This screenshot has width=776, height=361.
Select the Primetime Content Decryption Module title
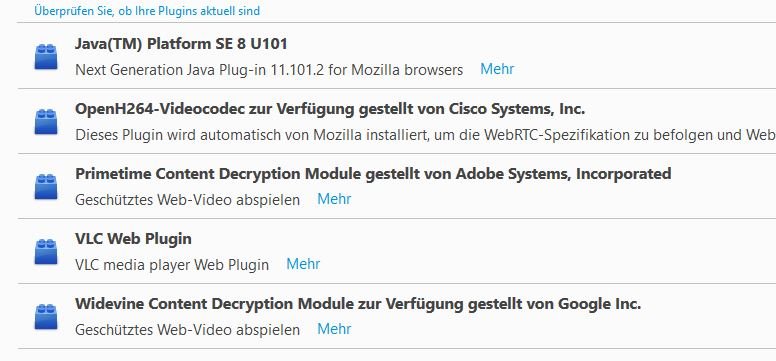[x=373, y=174]
